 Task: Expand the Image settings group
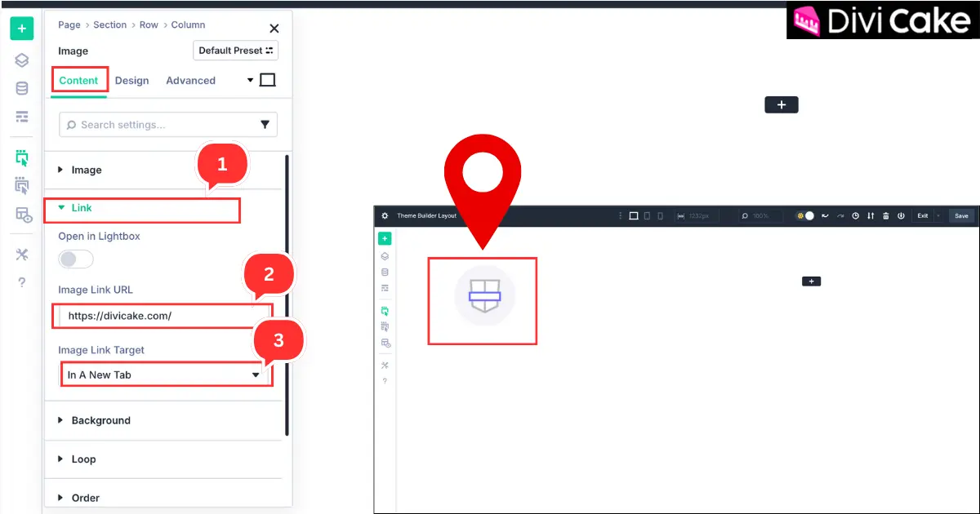coord(163,170)
